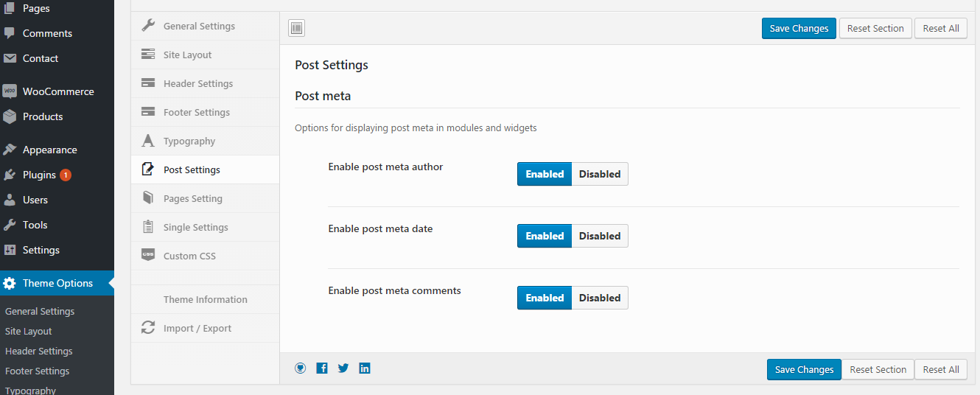Click the Import / Export refresh icon
Viewport: 980px width, 395px height.
pyautogui.click(x=148, y=328)
